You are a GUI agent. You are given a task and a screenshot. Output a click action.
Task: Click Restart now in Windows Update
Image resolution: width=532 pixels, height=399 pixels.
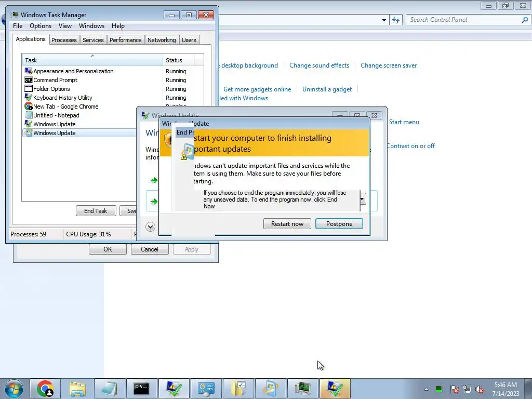tap(287, 223)
